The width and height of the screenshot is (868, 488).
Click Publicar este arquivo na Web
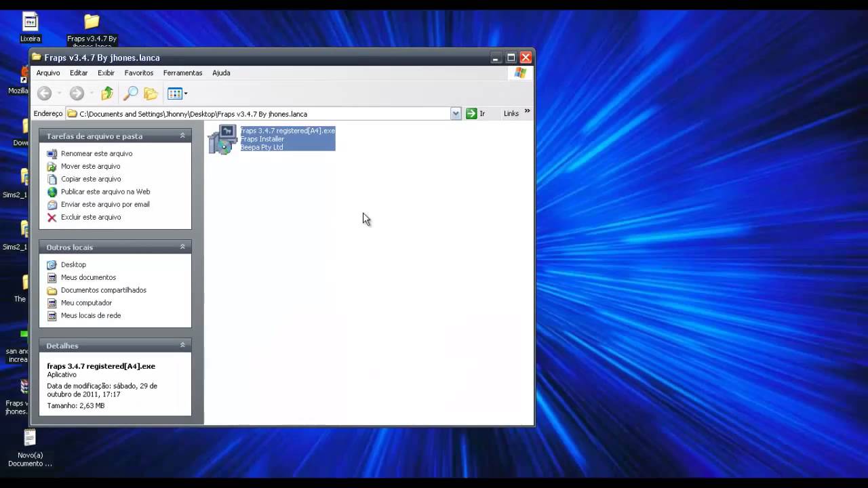coord(105,192)
